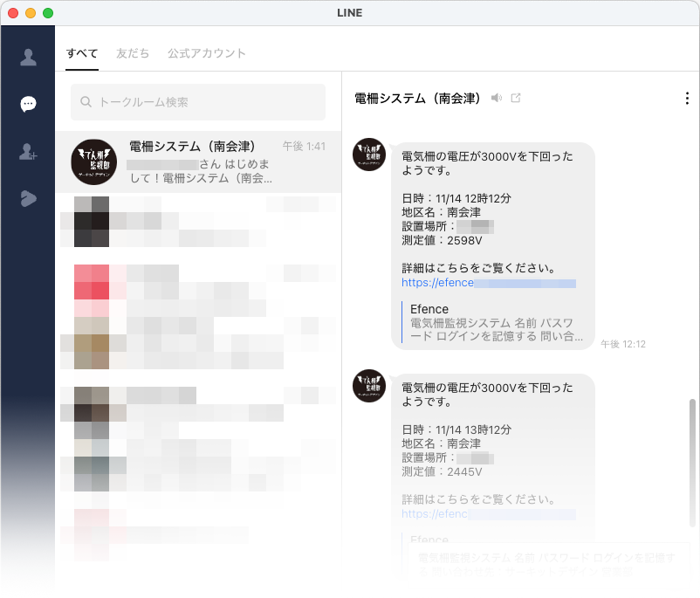Viewport: 700px width, 598px height.
Task: Click the 測定値：2598V text
Action: click(x=442, y=241)
